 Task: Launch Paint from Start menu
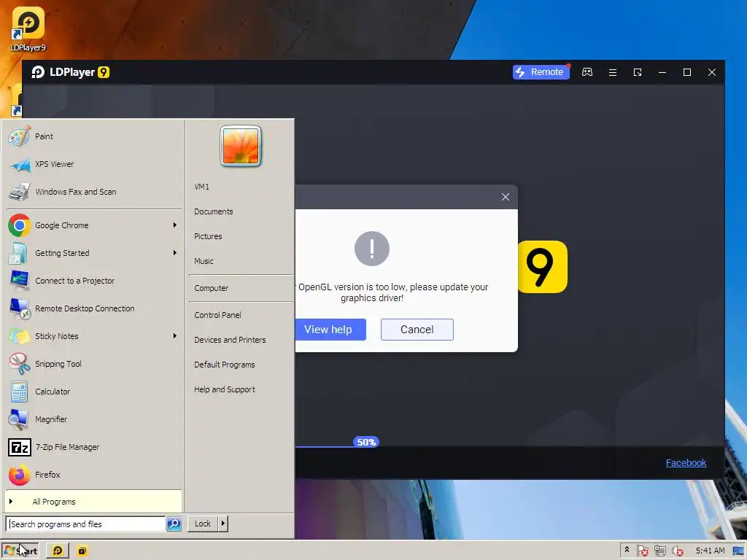click(x=94, y=136)
